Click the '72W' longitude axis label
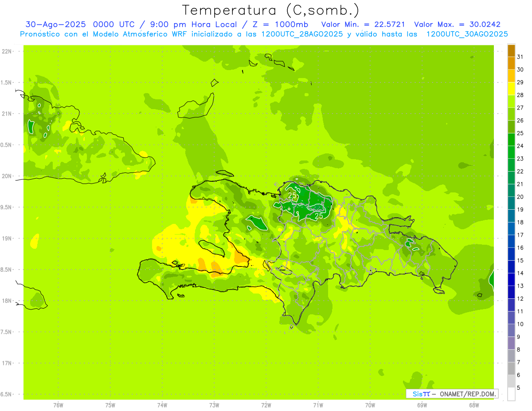This screenshot has width=532, height=411. point(266,405)
